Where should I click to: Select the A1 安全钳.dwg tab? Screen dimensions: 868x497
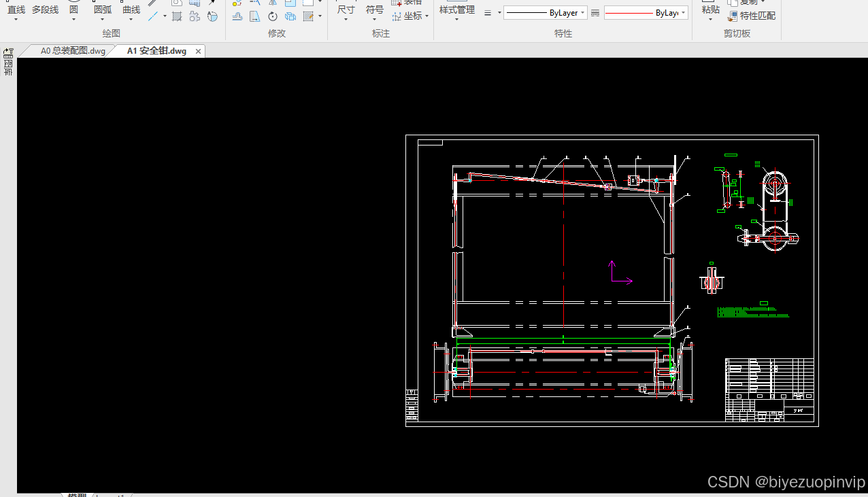tap(156, 51)
